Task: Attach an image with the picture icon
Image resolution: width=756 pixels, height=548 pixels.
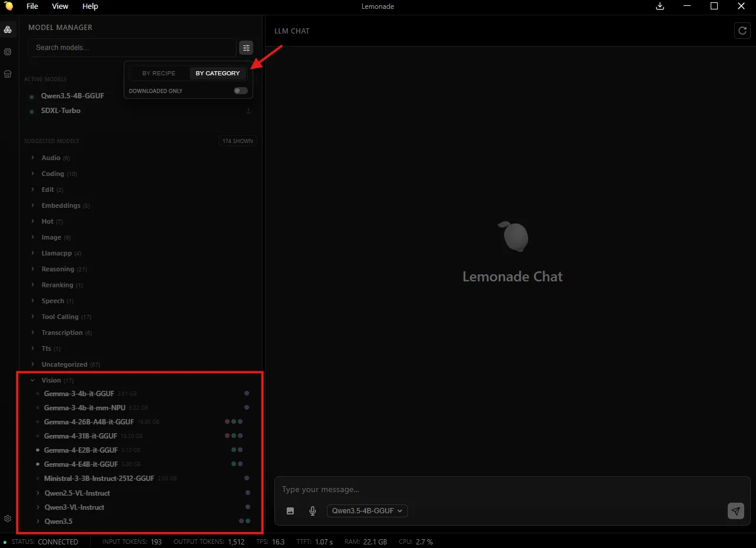Action: tap(290, 511)
